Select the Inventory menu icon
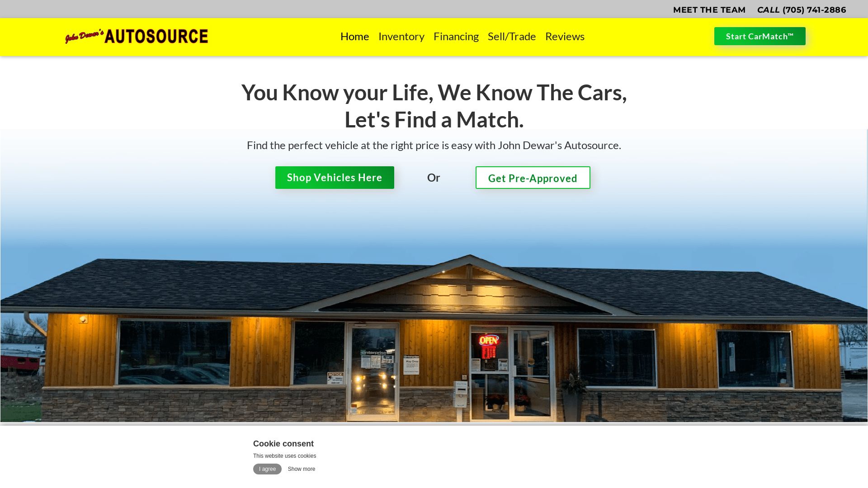This screenshot has width=868, height=488. 401,36
